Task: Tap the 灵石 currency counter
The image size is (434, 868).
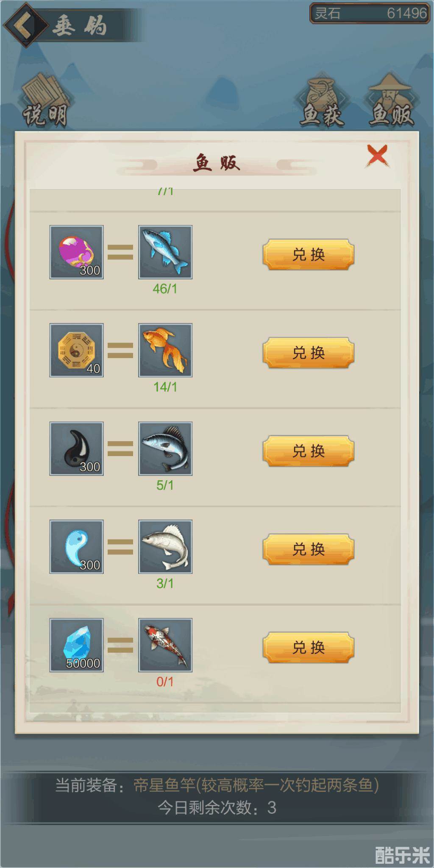Action: (x=370, y=13)
